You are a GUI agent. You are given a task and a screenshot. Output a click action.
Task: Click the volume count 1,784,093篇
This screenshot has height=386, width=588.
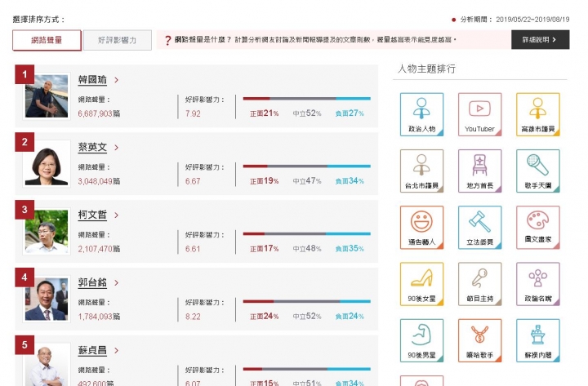click(x=99, y=317)
